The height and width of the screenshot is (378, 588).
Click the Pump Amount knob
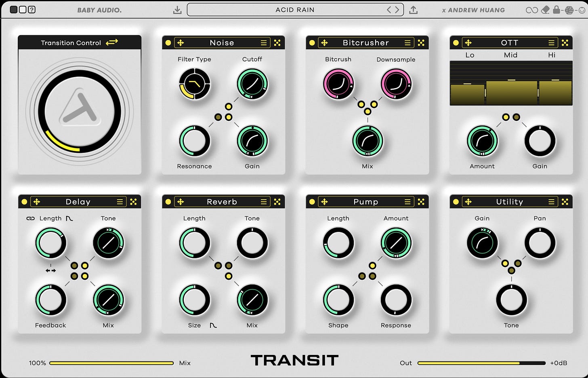[396, 243]
